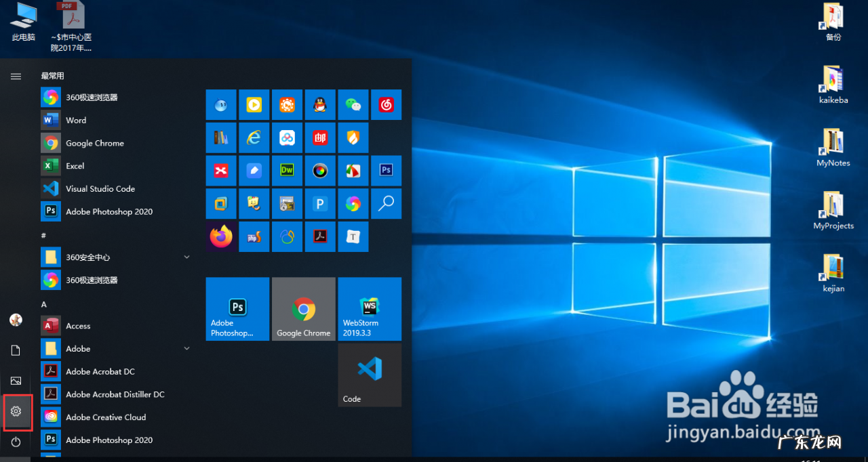Expand the Start menu hamburger navigation
The width and height of the screenshot is (868, 462).
click(x=16, y=77)
